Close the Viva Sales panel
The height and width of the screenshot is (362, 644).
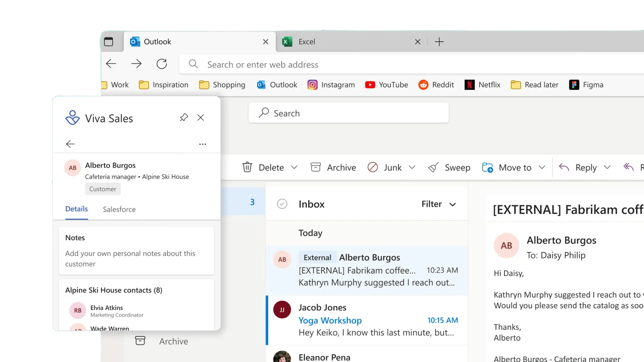click(201, 118)
